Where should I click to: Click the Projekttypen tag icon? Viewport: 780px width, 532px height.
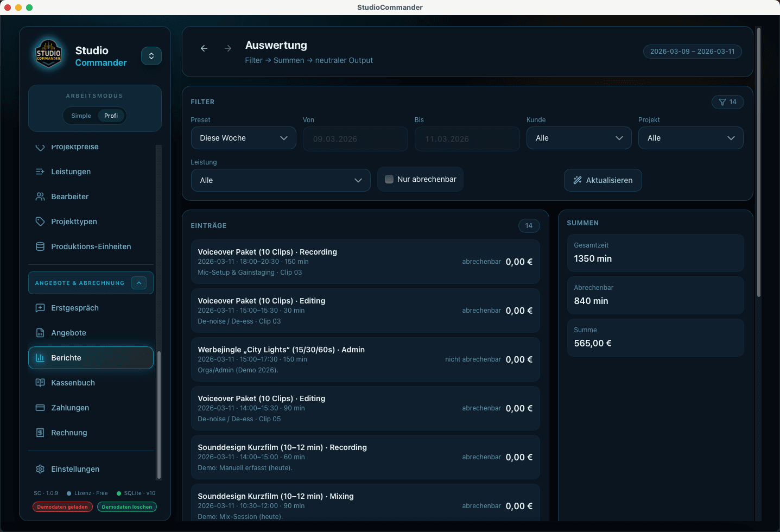point(40,221)
